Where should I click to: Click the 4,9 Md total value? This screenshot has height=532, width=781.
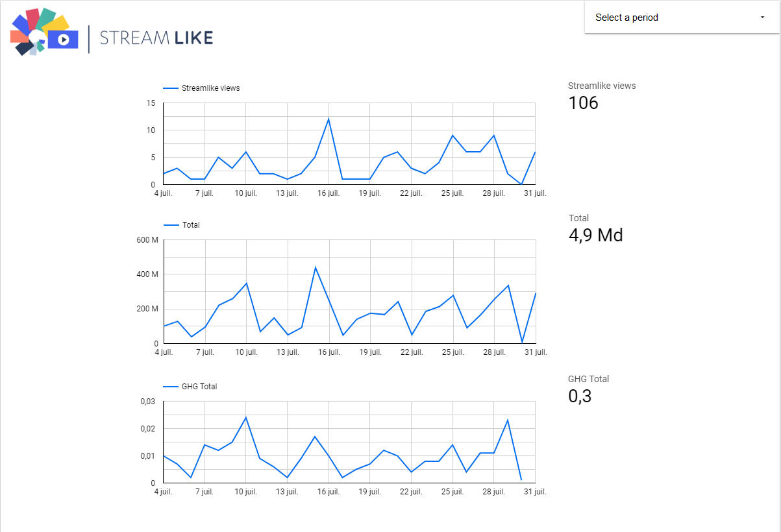point(595,235)
